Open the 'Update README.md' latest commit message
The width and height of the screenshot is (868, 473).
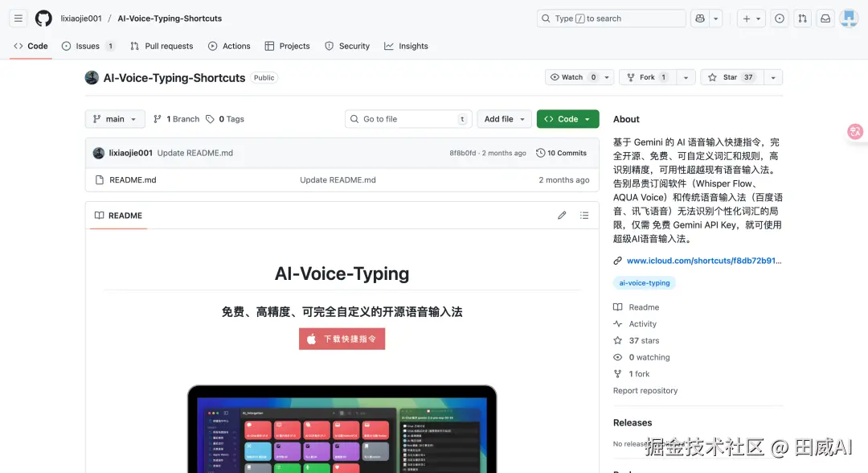(194, 153)
